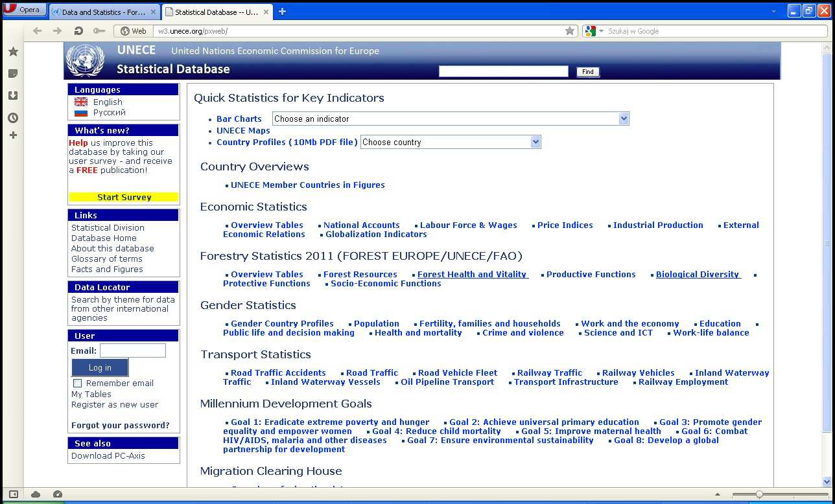835x504 pixels.
Task: Open the UNECE Maps link
Action: (243, 130)
